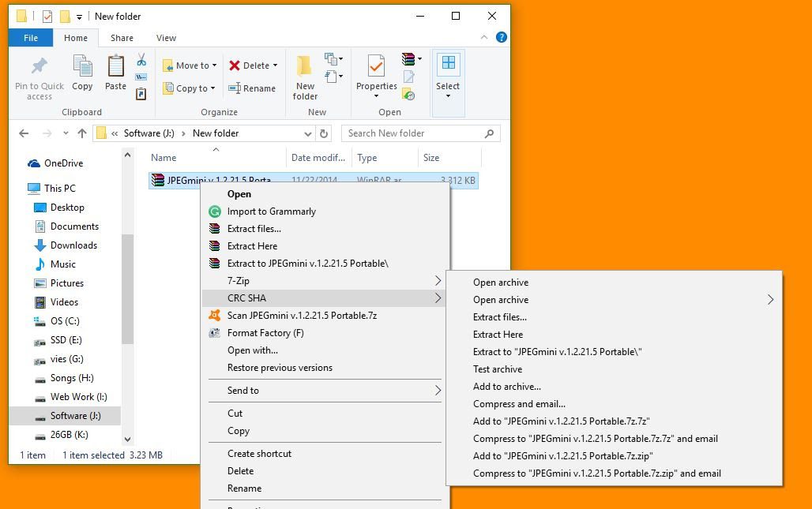Click the Rename button in Organize group
Image resolution: width=812 pixels, height=509 pixels.
[x=252, y=88]
